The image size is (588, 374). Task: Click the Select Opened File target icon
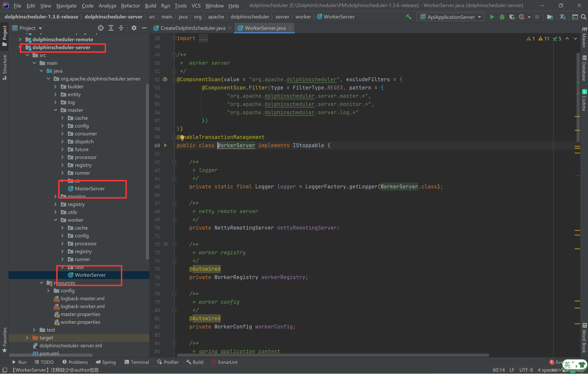click(x=101, y=28)
